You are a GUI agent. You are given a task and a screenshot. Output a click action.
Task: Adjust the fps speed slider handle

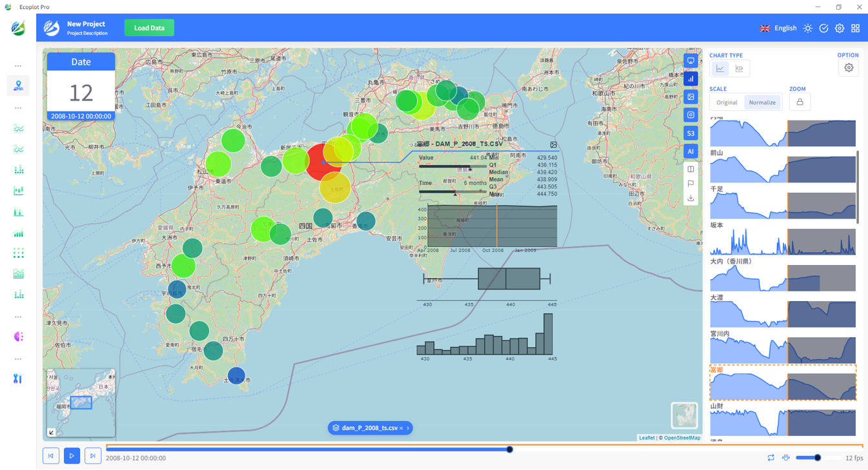point(818,458)
